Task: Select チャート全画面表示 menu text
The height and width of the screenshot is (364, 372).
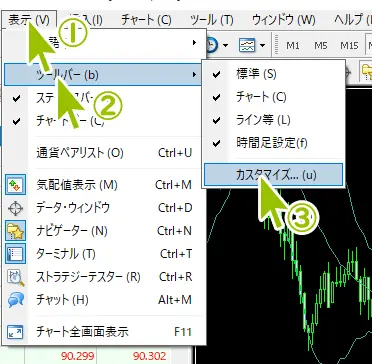Action: 82,332
